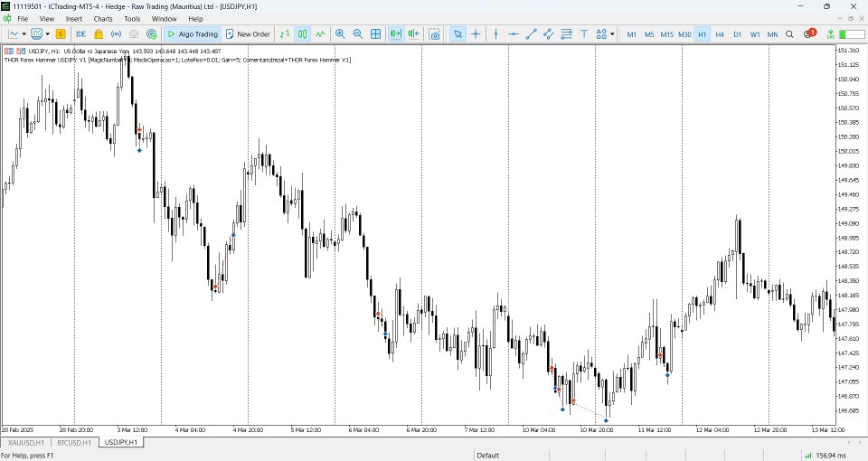Expand the indicators dropdown arrow
Image resolution: width=868 pixels, height=461 pixels.
[48, 34]
